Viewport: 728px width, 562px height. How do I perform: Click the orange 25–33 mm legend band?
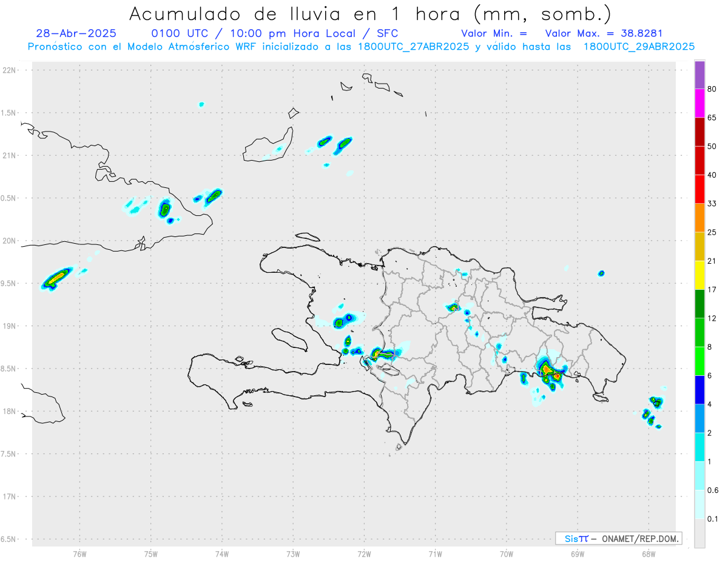coord(699,218)
